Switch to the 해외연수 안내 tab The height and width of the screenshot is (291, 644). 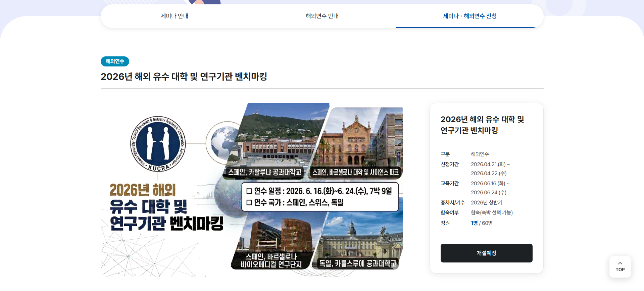tap(322, 16)
